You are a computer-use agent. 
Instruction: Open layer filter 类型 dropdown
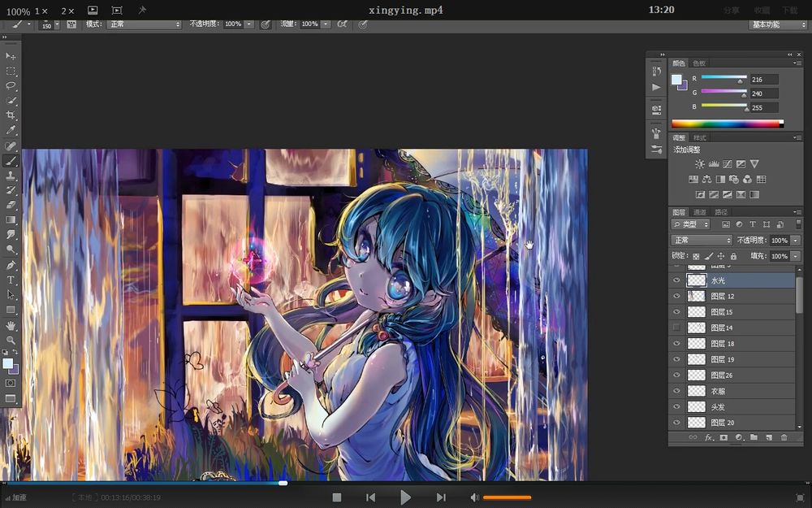click(691, 224)
